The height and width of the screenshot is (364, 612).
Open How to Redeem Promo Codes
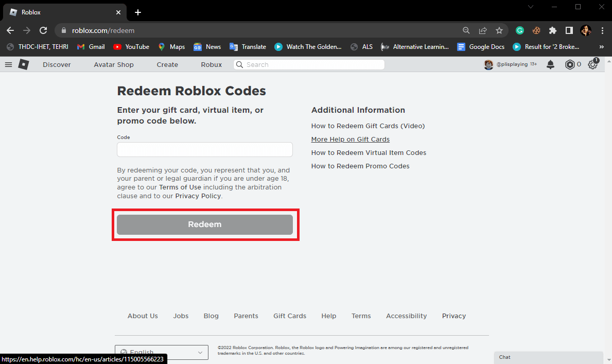(x=360, y=166)
